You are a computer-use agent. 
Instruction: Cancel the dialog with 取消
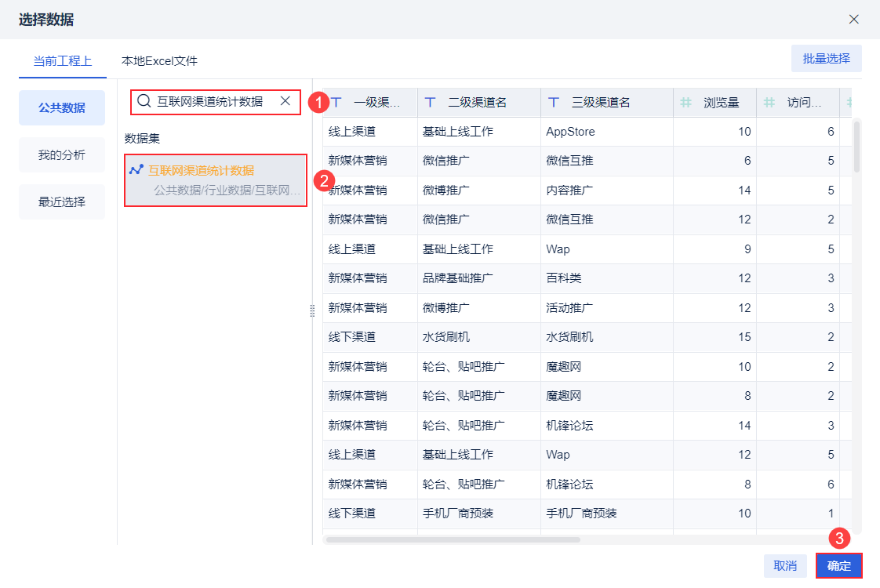click(785, 565)
